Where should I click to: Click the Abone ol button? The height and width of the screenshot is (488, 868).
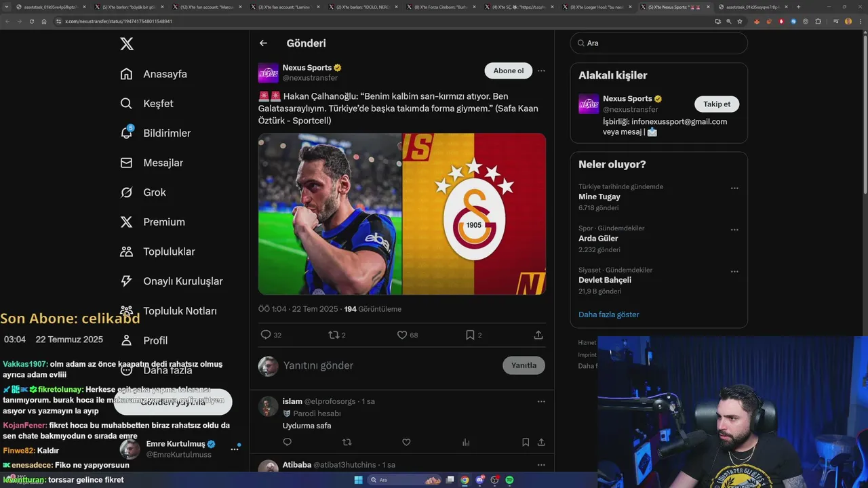[509, 70]
